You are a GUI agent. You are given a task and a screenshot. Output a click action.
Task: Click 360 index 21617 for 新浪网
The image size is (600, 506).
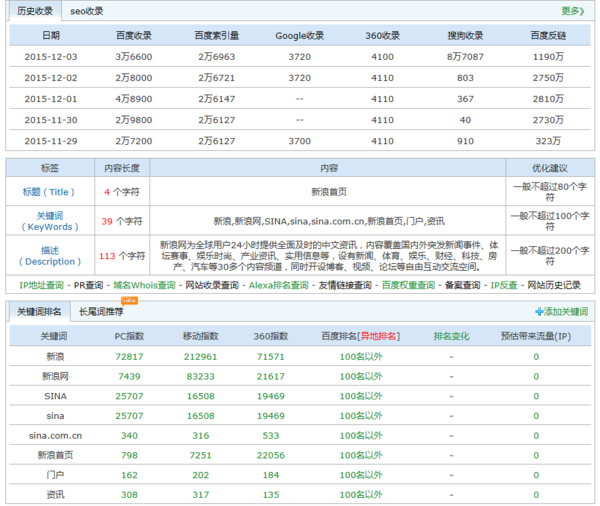[271, 376]
